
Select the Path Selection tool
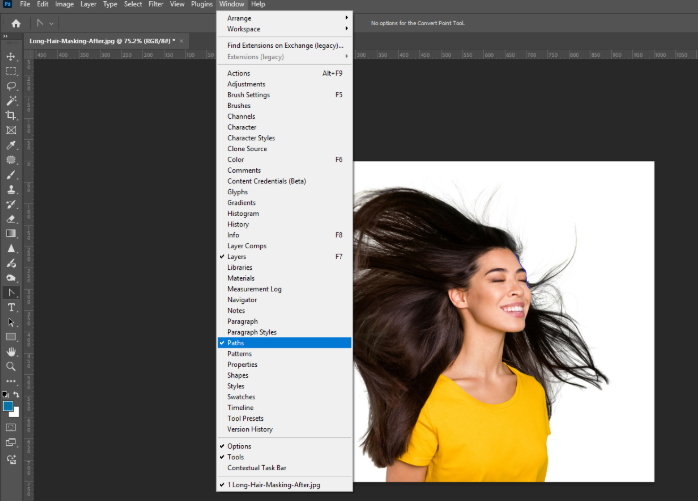click(11, 322)
